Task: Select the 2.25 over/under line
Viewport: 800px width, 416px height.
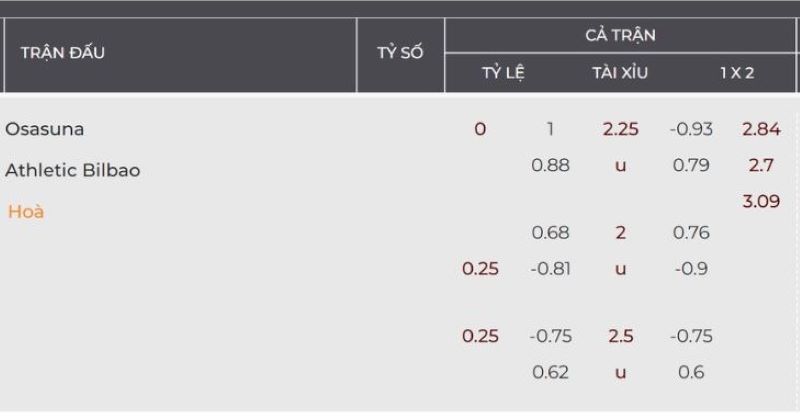Action: [620, 129]
